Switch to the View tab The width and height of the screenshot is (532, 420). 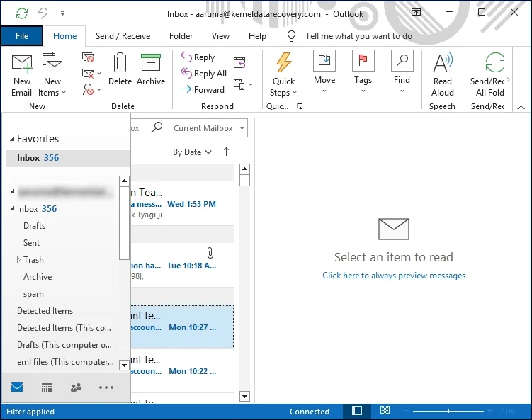tap(220, 36)
